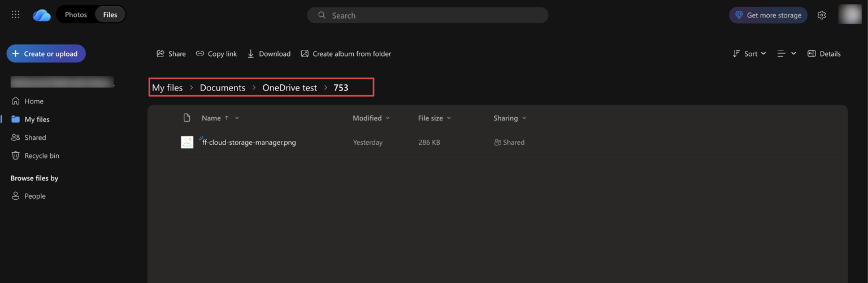This screenshot has height=283, width=868.
Task: Click the OneDrive cloud logo
Action: tap(42, 15)
